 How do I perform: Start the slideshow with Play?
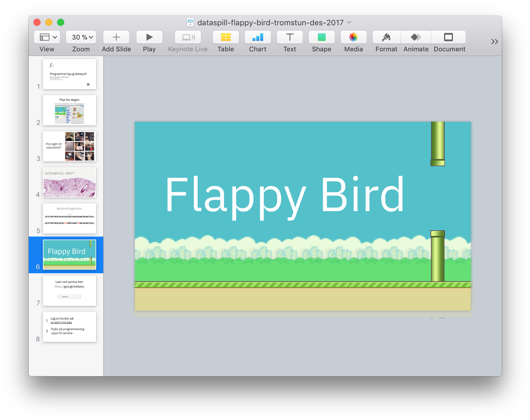149,37
